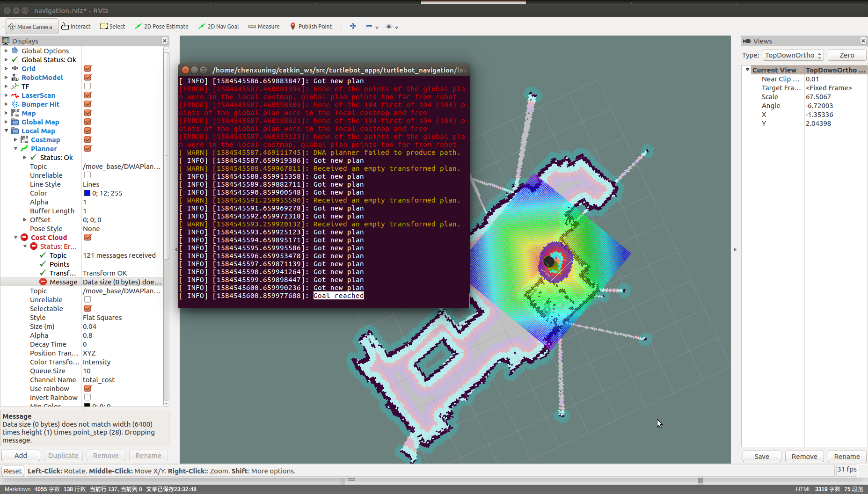Select the Style Flat Squares value
Image resolution: width=868 pixels, height=494 pixels.
pyautogui.click(x=102, y=317)
